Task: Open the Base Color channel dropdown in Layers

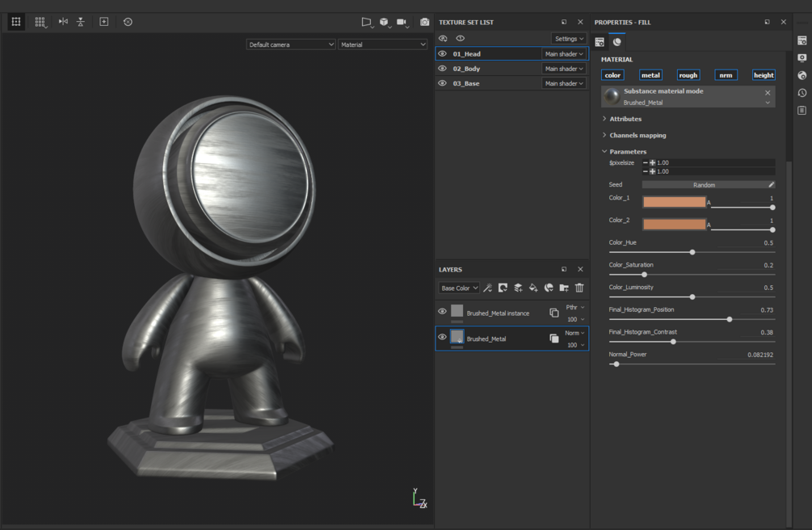Action: 460,288
